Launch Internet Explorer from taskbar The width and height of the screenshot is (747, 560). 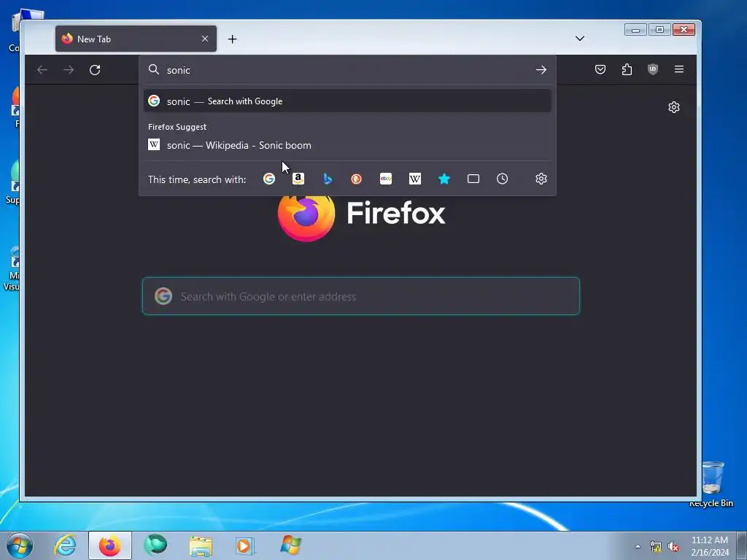point(65,545)
